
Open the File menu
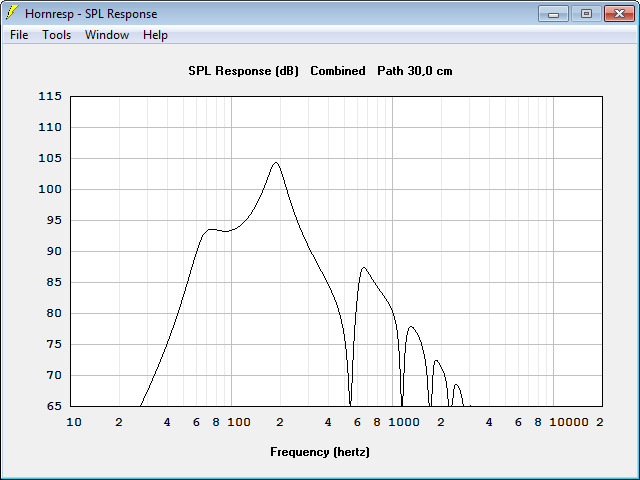click(x=19, y=35)
